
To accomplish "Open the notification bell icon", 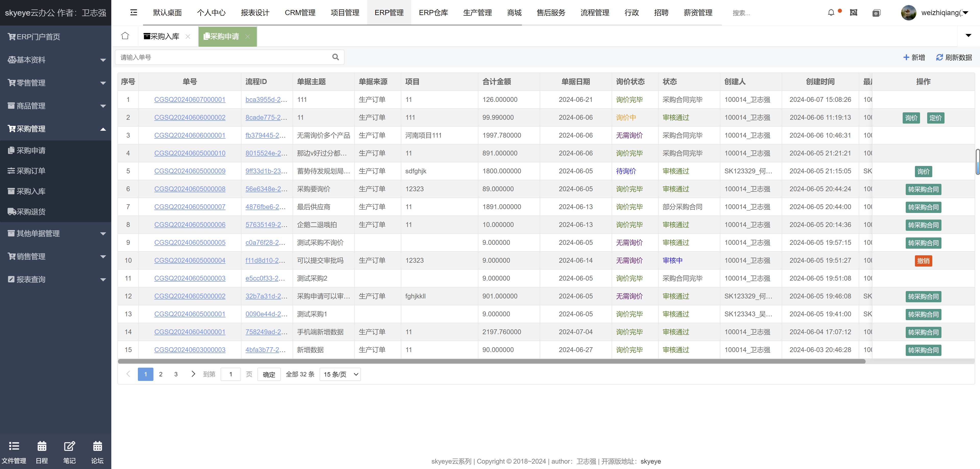I will pos(831,13).
